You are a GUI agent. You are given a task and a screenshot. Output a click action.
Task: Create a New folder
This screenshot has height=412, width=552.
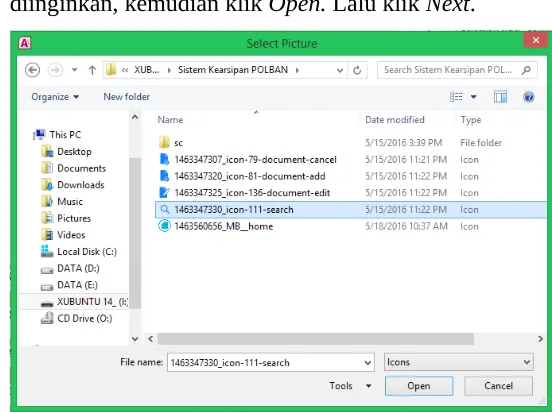[126, 97]
